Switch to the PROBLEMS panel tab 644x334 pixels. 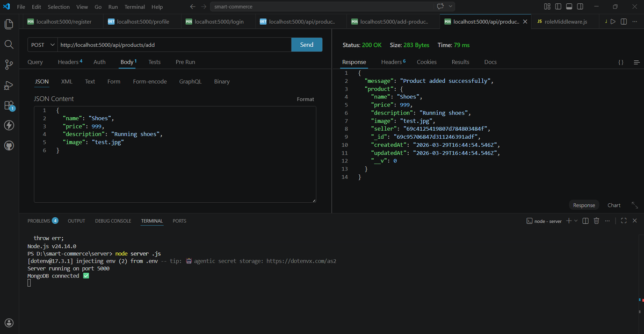pyautogui.click(x=43, y=221)
